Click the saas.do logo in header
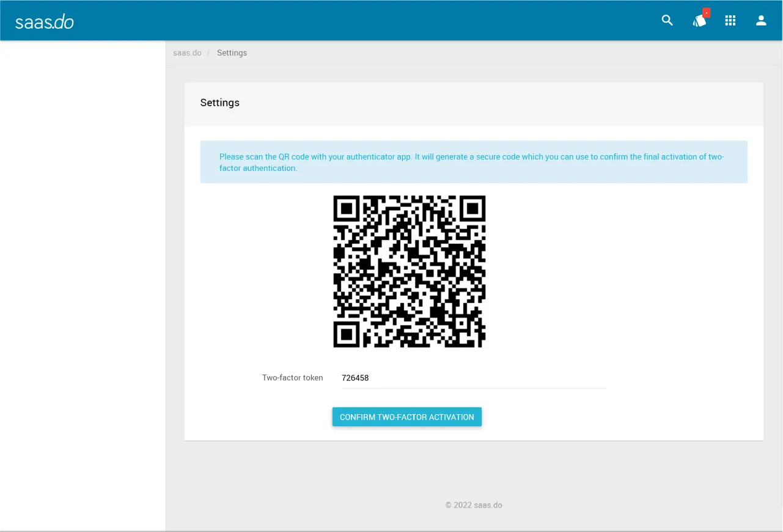This screenshot has height=532, width=783. coord(45,22)
